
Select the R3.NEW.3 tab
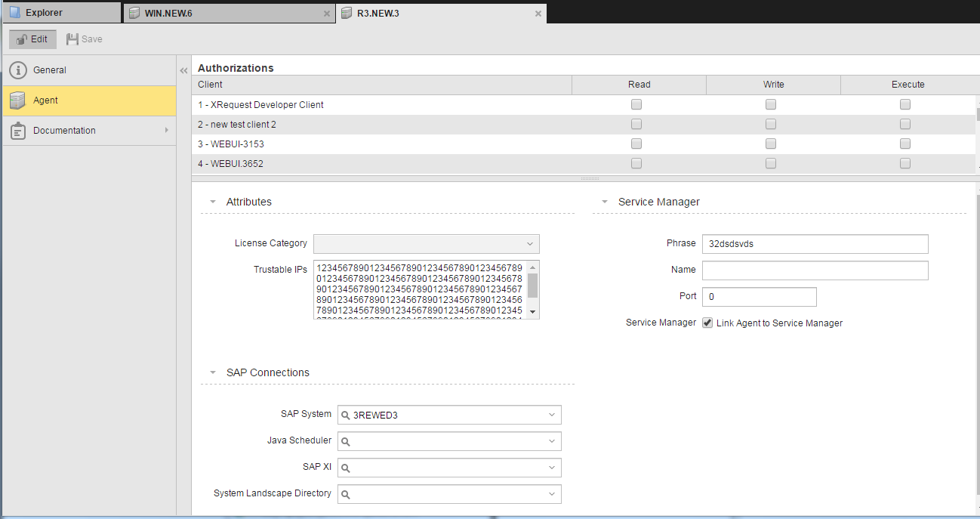click(441, 13)
